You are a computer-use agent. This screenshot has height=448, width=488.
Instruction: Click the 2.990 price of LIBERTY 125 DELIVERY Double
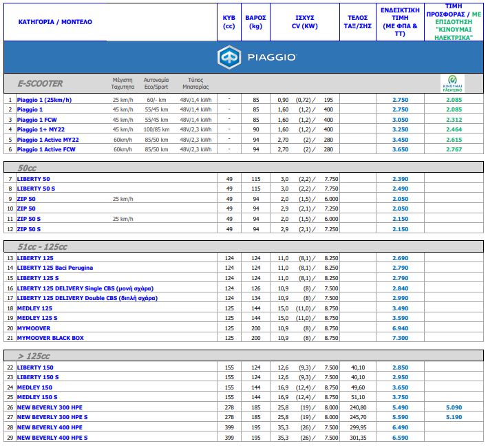tap(400, 298)
